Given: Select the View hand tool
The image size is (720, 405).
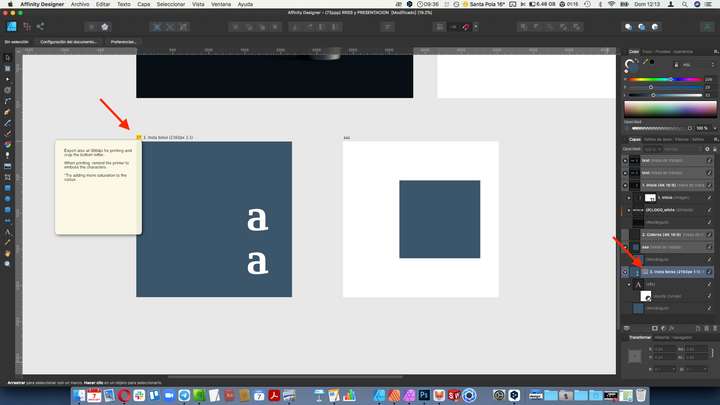Looking at the screenshot, I should tap(7, 253).
